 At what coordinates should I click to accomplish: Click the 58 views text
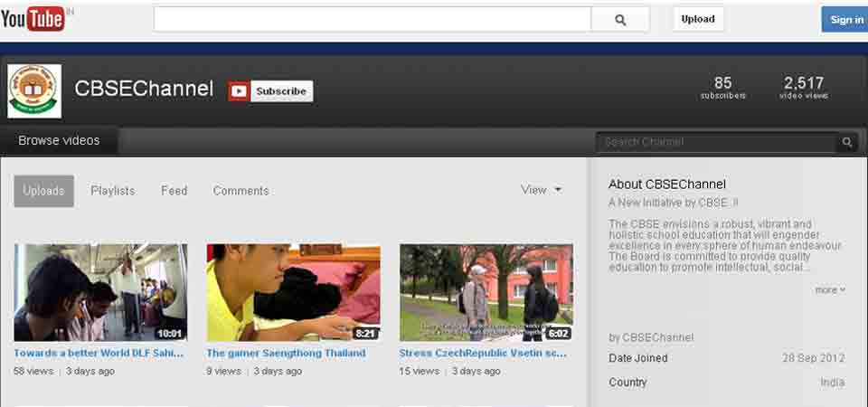(x=33, y=371)
